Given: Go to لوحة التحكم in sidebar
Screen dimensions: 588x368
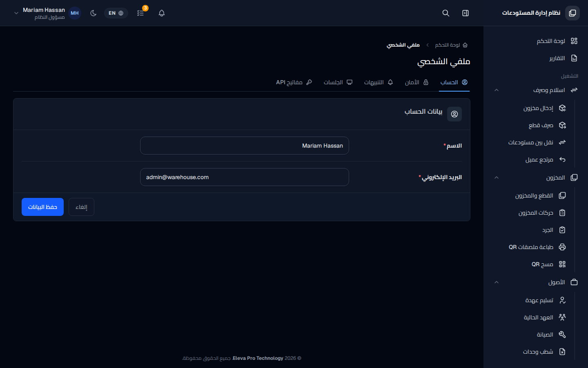Looking at the screenshot, I should 536,41.
